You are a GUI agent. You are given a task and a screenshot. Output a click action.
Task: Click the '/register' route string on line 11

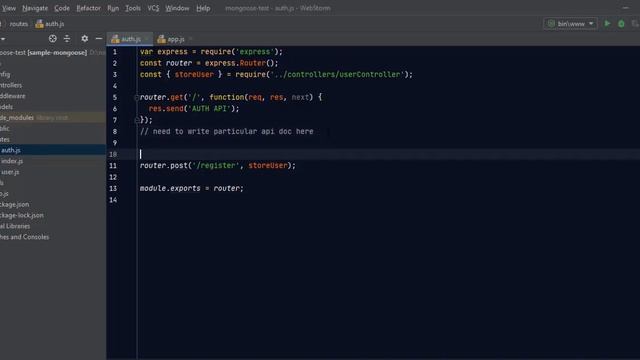click(216, 166)
